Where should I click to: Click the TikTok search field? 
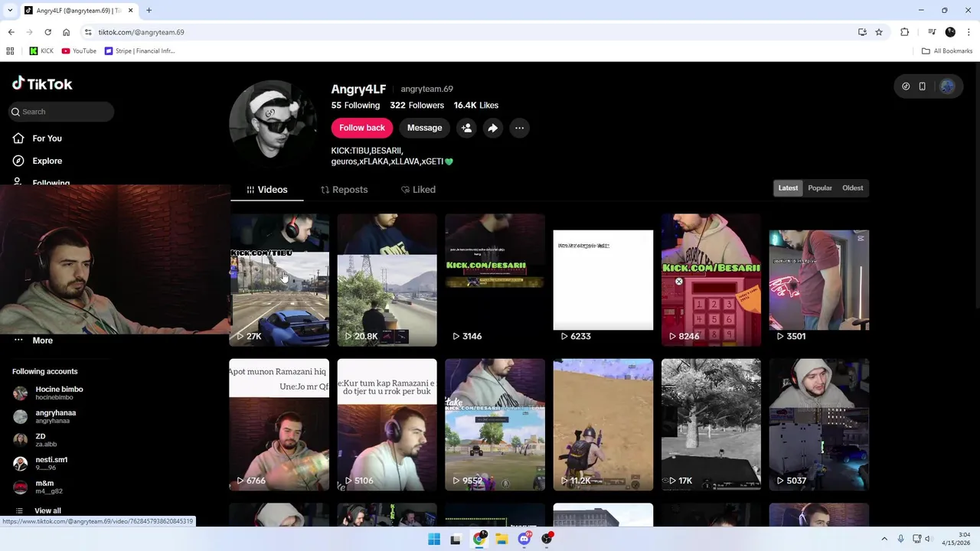[61, 112]
